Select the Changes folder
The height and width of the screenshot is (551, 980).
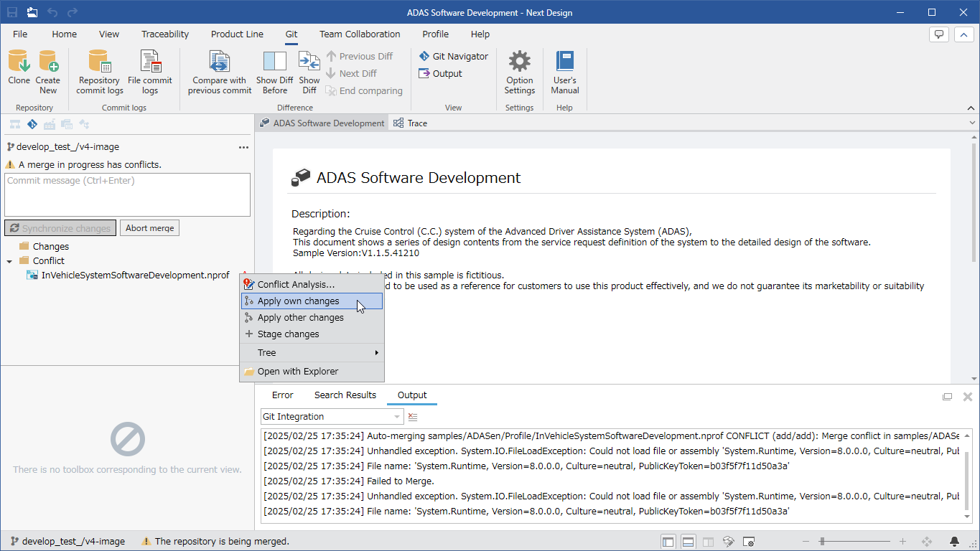point(51,246)
